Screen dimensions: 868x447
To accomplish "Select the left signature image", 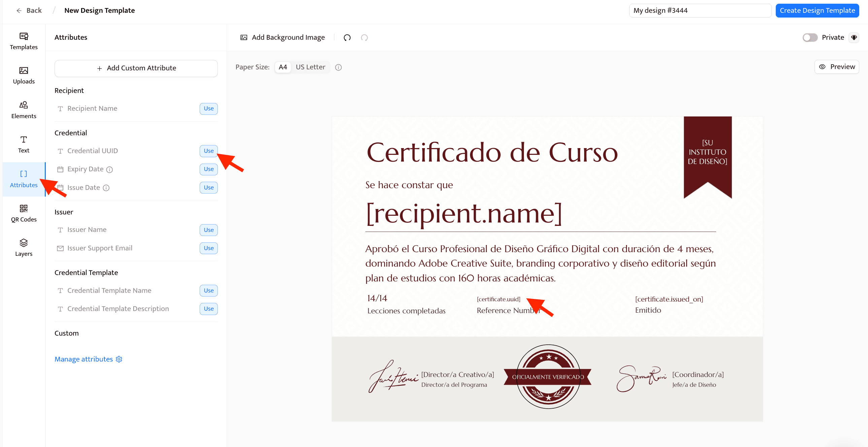I will click(x=393, y=376).
